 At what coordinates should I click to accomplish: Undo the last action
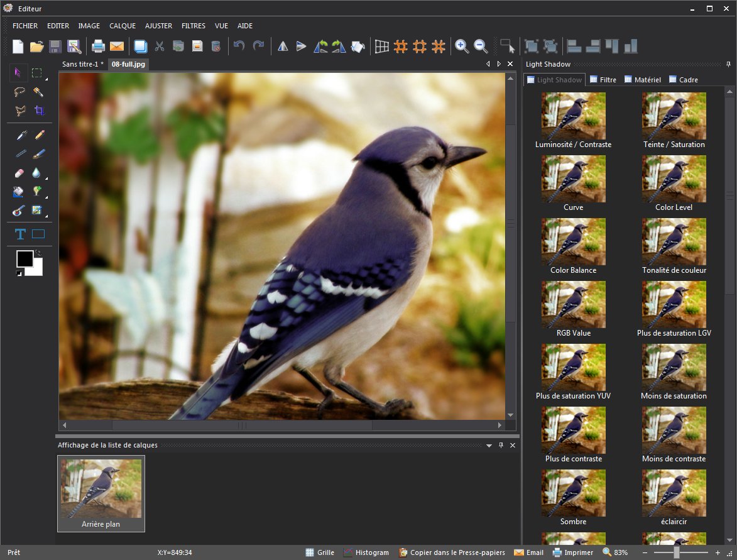click(x=239, y=46)
